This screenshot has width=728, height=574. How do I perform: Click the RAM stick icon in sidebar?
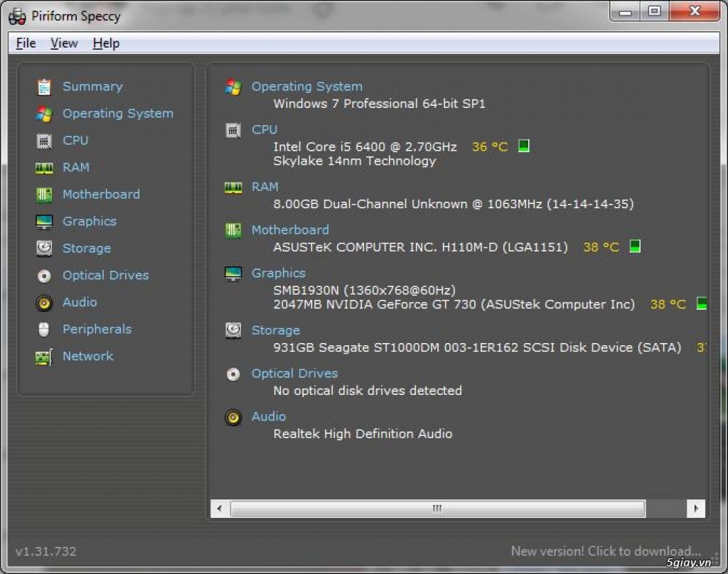44,168
